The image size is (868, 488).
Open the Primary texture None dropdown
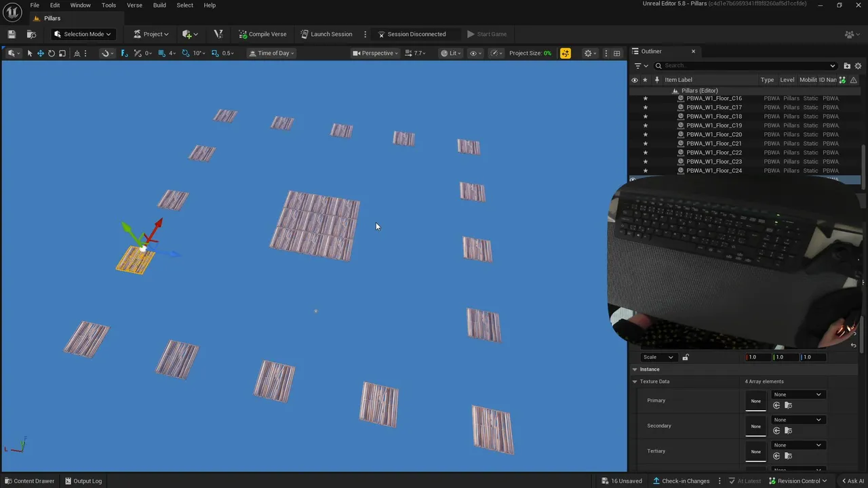pos(797,394)
